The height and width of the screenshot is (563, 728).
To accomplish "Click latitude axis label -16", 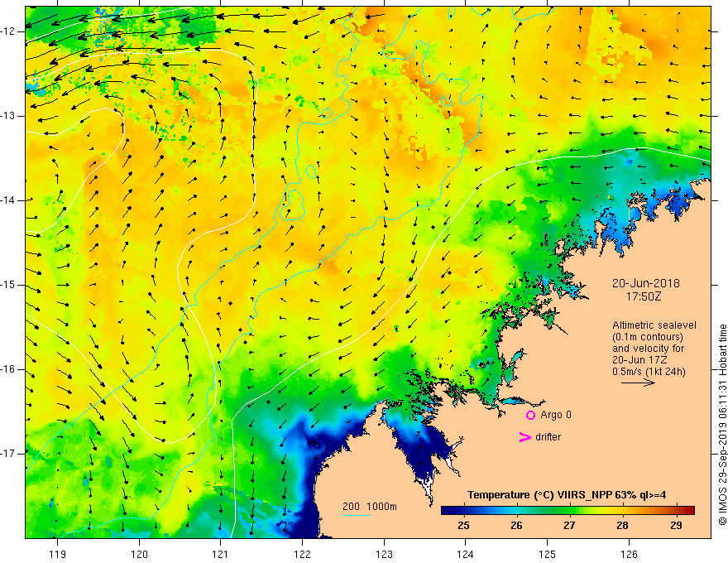I will [9, 369].
